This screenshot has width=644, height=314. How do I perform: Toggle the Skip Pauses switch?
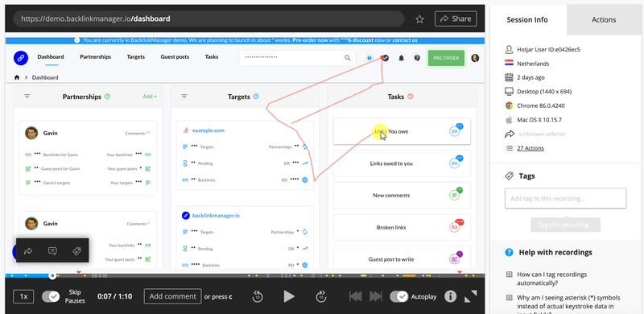52,296
